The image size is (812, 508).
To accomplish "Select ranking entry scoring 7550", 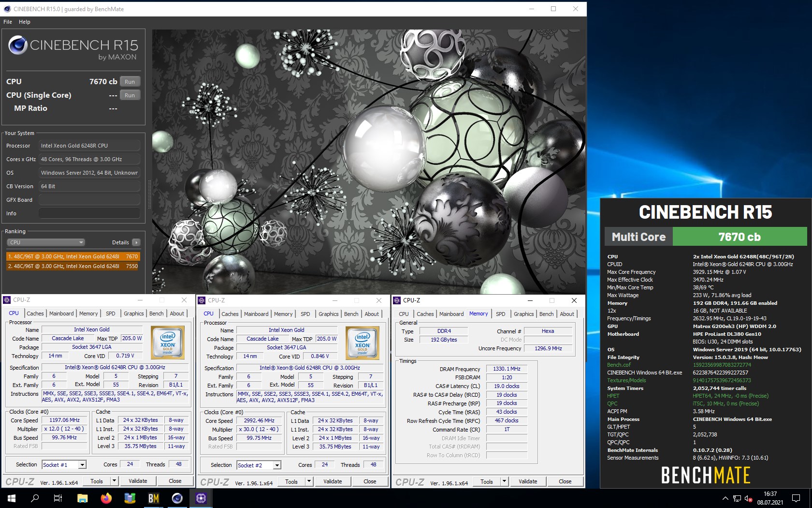I will pos(72,266).
